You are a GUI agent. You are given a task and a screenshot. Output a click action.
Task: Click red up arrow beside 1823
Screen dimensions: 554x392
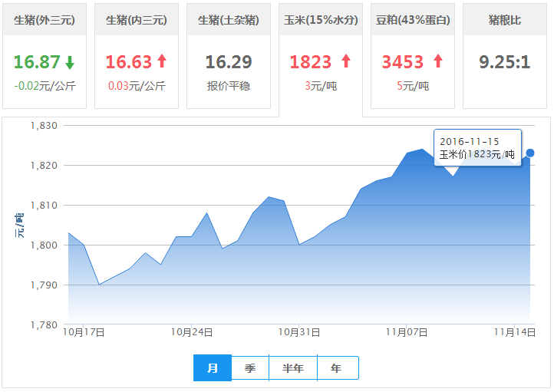tap(346, 61)
